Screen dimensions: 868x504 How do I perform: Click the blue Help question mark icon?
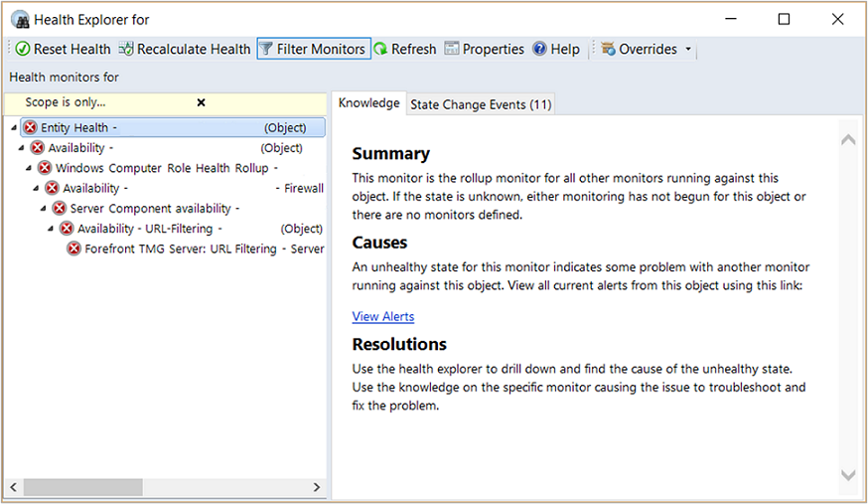coord(539,49)
